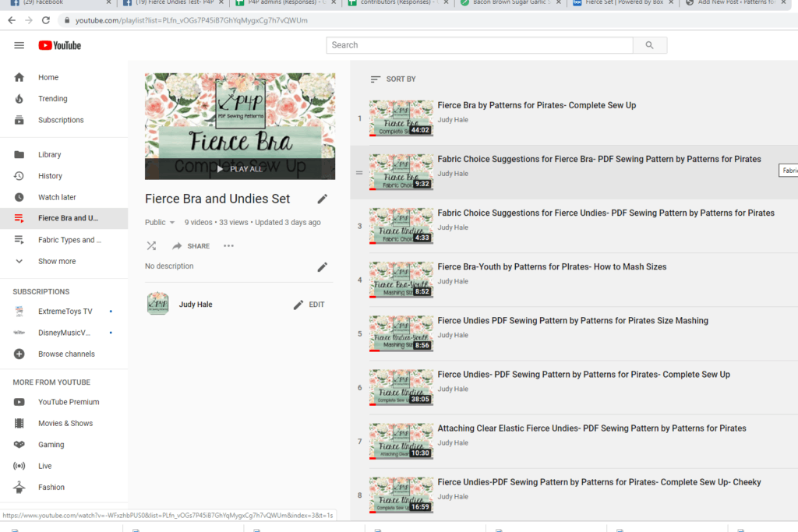
Task: Click the YouTube logo
Action: pyautogui.click(x=59, y=45)
